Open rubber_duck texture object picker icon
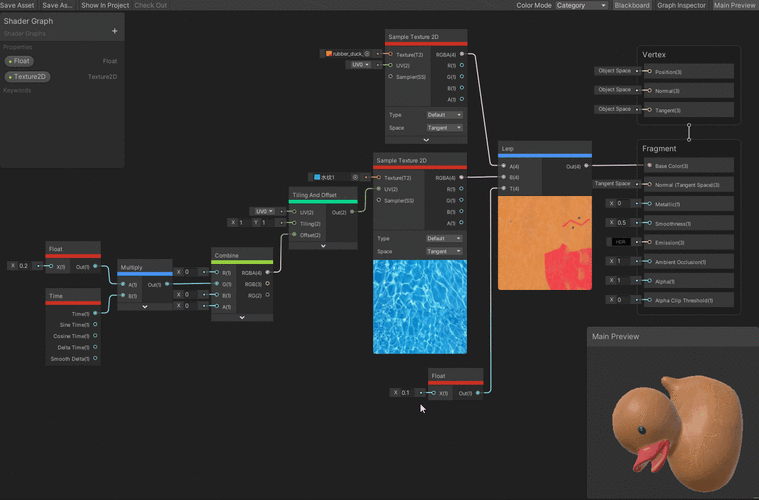Image resolution: width=759 pixels, height=500 pixels. 367,54
